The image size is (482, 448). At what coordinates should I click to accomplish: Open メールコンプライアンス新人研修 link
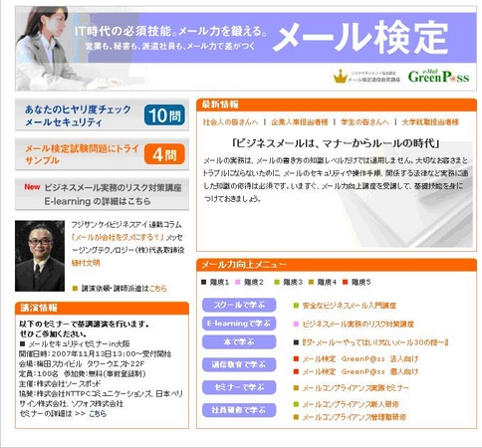[351, 404]
